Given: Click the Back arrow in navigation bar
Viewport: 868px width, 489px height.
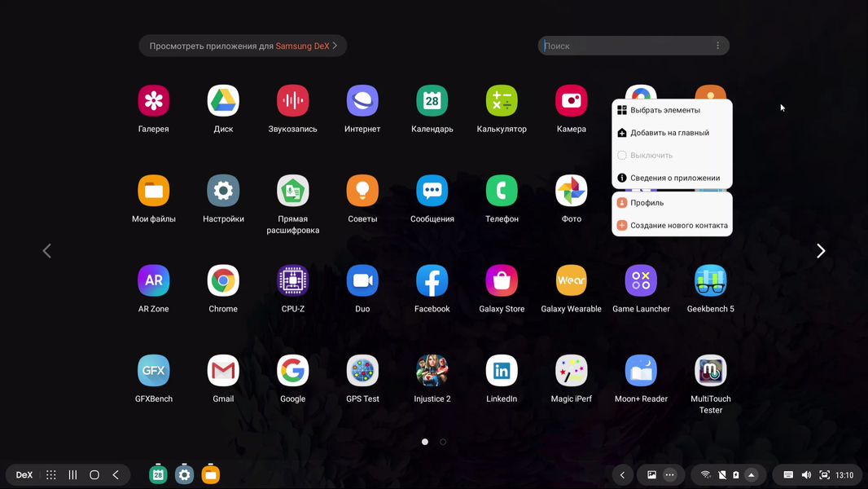Looking at the screenshot, I should click(116, 475).
